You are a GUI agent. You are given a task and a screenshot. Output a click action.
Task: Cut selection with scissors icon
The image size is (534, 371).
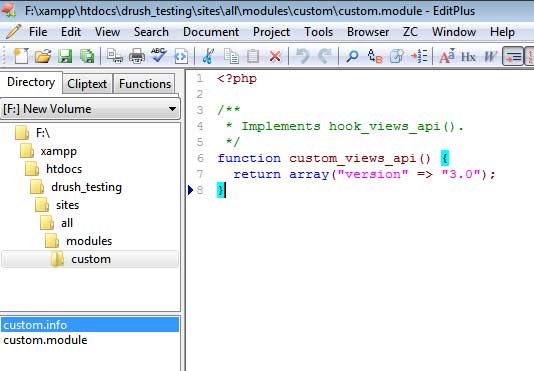click(x=208, y=56)
